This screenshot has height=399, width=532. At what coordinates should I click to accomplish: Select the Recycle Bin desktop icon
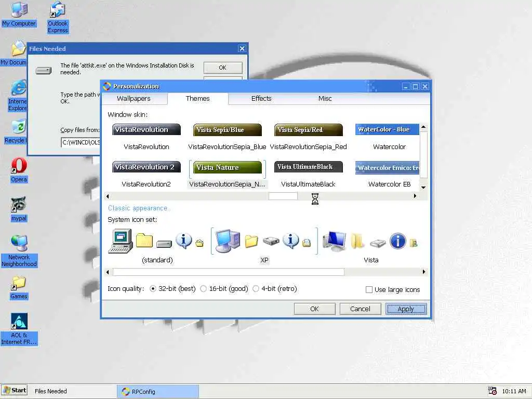16,131
